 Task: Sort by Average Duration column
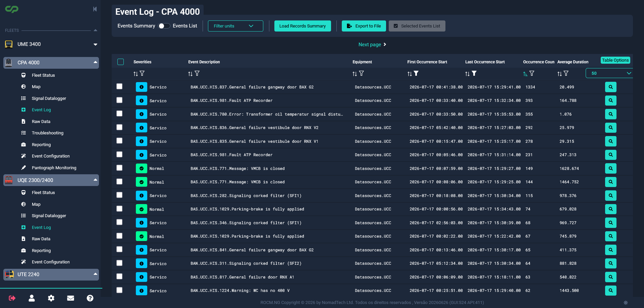(x=559, y=74)
